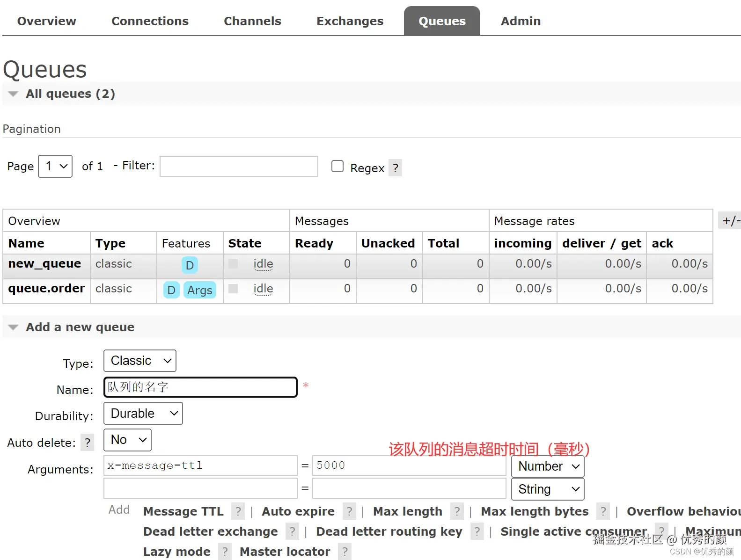The image size is (741, 560).
Task: Open the Auto delete help question mark
Action: [88, 443]
